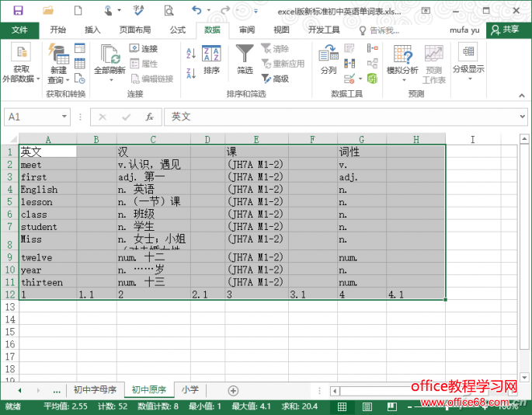The image size is (532, 415).
Task: Expand Refresh All (全部刷新) dropdown
Action: (111, 81)
